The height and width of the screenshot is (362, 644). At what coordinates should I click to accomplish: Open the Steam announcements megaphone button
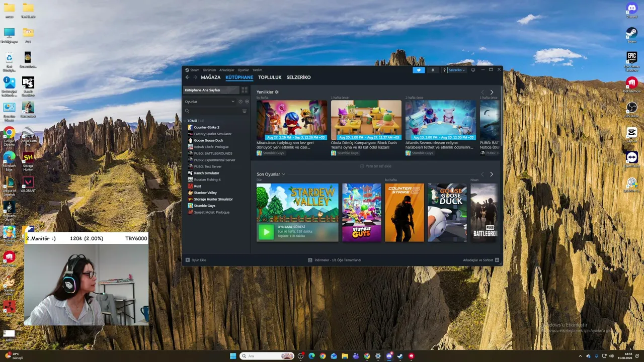point(419,70)
